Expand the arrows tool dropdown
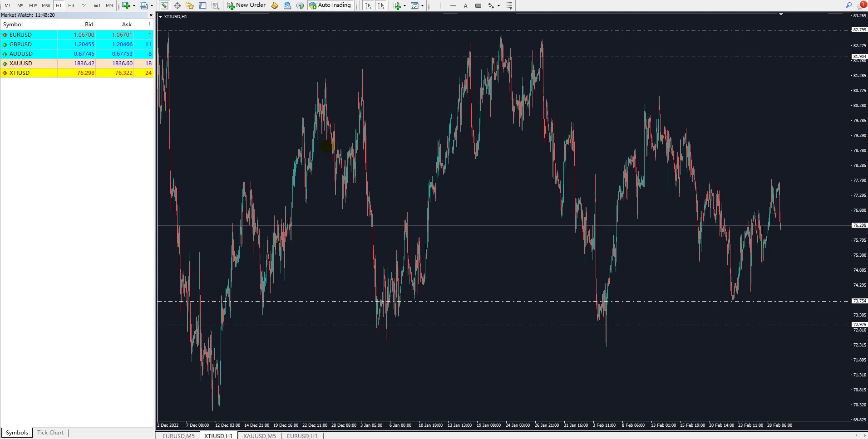Screen dimensions: 868x439 pyautogui.click(x=498, y=5)
